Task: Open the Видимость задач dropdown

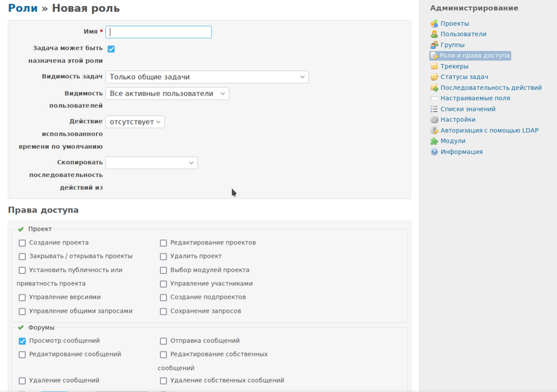Action: 207,77
